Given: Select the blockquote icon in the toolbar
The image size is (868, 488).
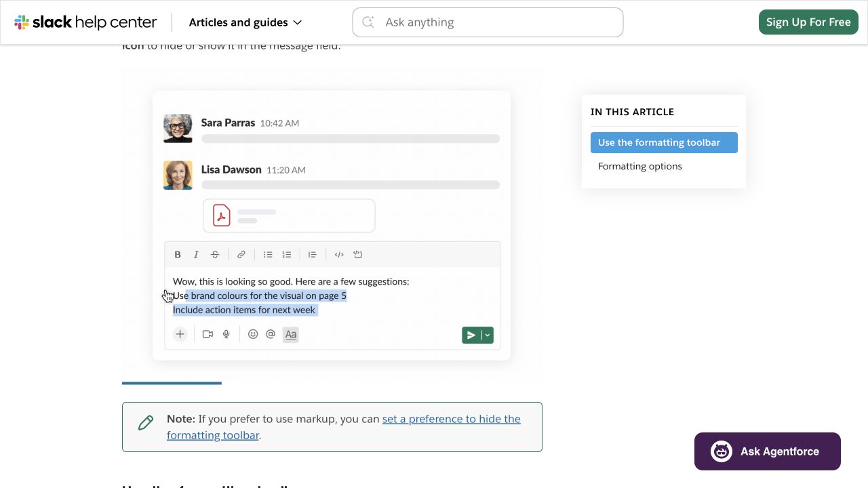Looking at the screenshot, I should click(312, 255).
